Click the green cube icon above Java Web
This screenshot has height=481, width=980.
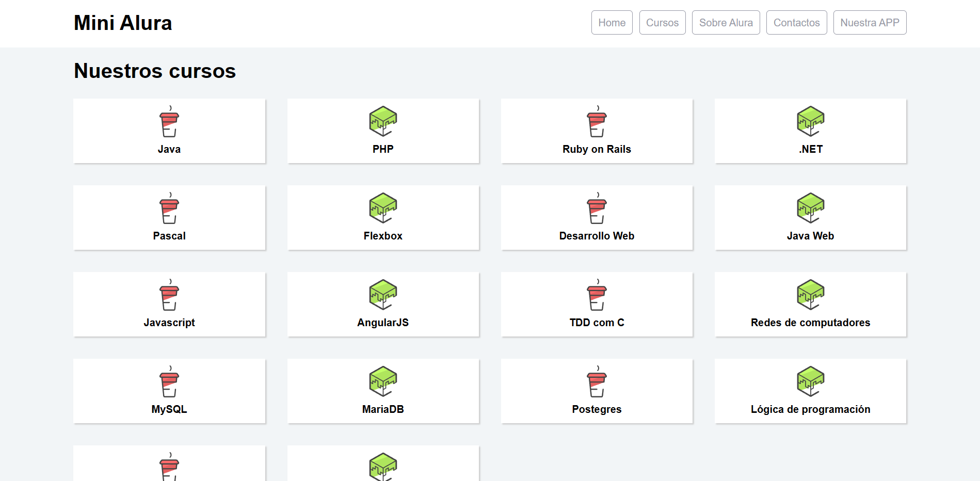coord(810,208)
